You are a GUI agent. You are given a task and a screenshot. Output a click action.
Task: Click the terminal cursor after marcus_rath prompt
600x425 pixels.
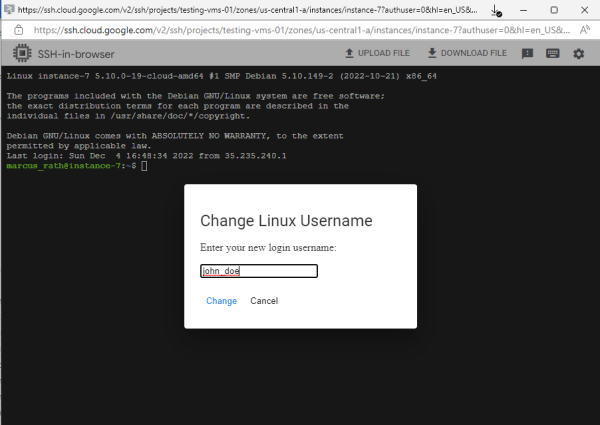[x=144, y=166]
